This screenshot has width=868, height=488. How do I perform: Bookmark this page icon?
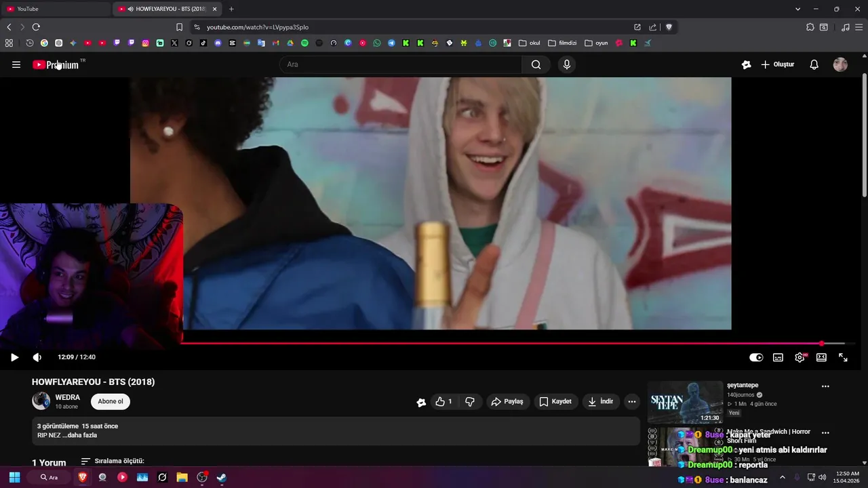pyautogui.click(x=179, y=27)
